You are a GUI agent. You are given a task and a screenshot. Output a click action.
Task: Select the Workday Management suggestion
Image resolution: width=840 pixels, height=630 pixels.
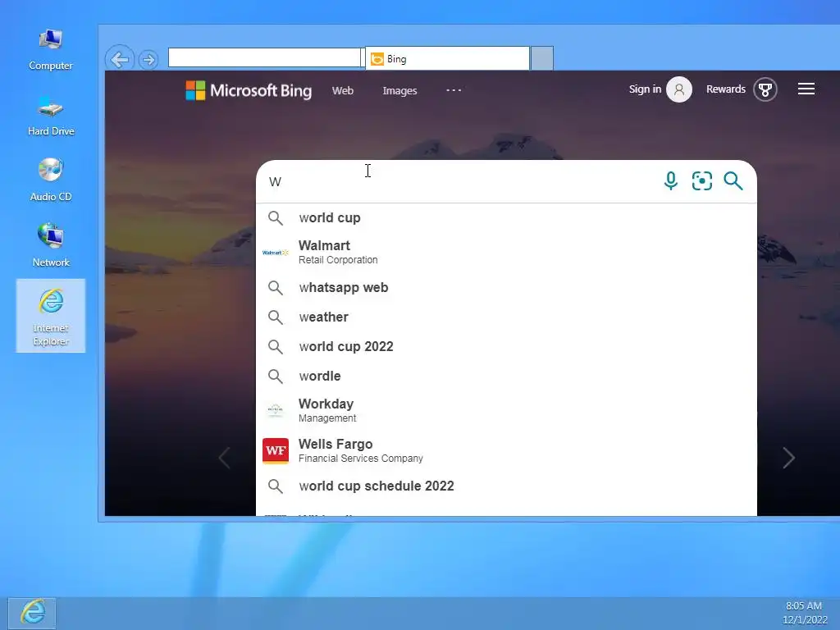click(x=506, y=410)
